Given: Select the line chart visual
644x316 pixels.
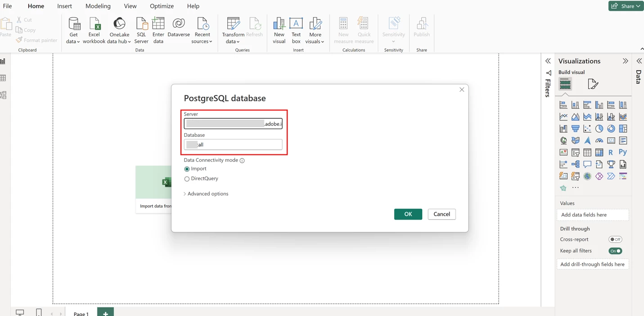Looking at the screenshot, I should [563, 117].
